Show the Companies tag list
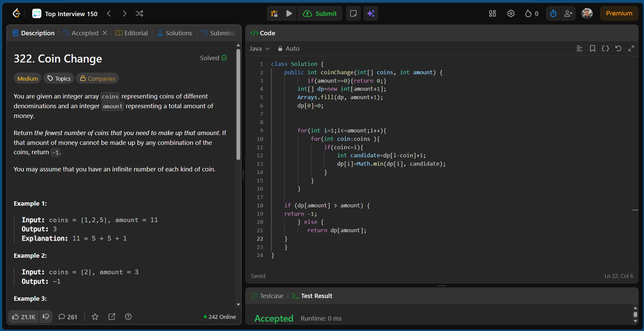Viewport: 644px width, 331px height. pos(97,78)
